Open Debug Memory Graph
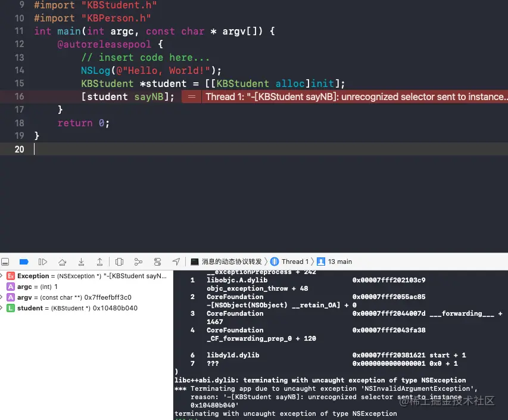 138,262
